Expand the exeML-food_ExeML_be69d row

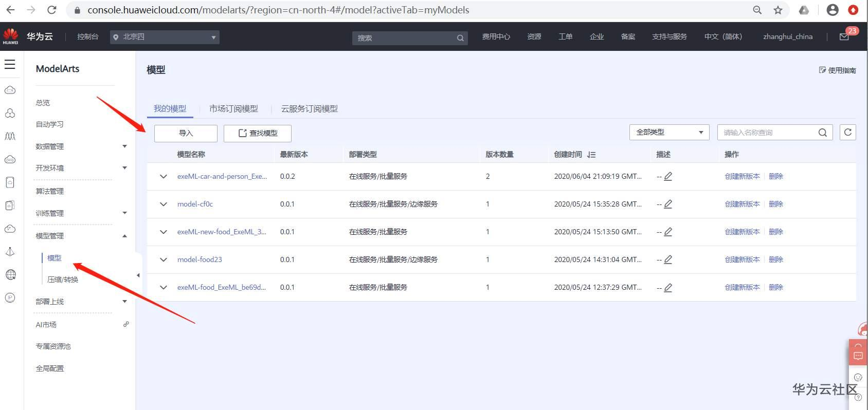(164, 287)
